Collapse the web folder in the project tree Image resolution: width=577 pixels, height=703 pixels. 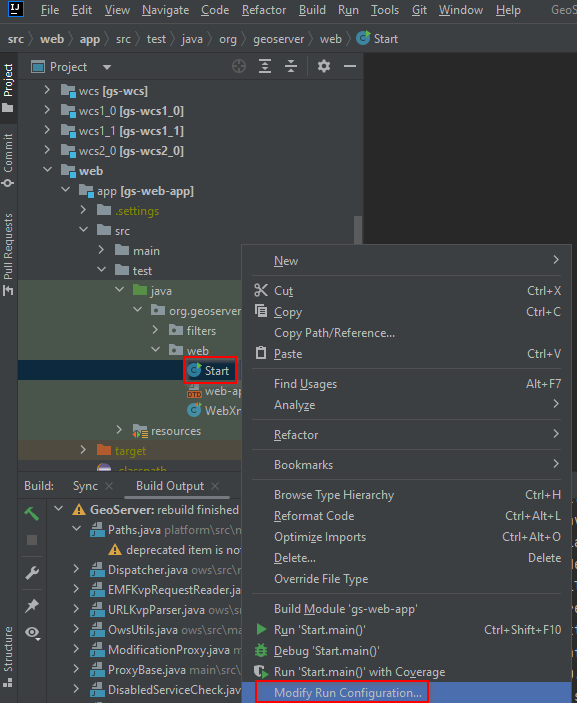pos(47,170)
